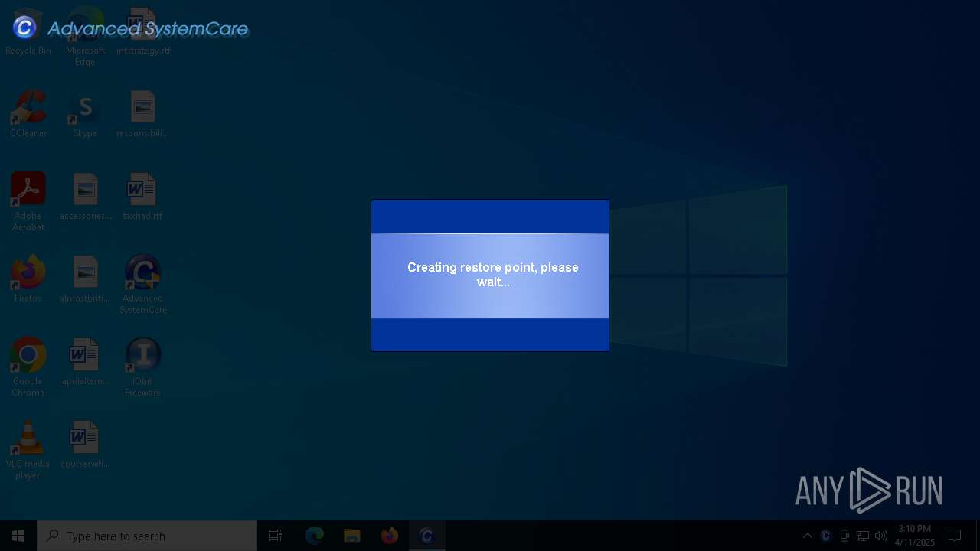
Task: Click the 'Creating restore point' message
Action: point(493,275)
